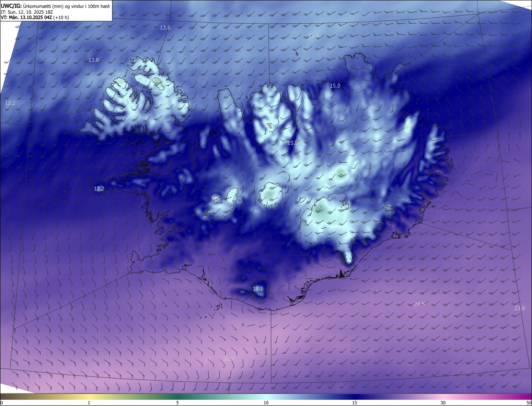
Task: Click the 13.6 value label
Action: pos(165,27)
